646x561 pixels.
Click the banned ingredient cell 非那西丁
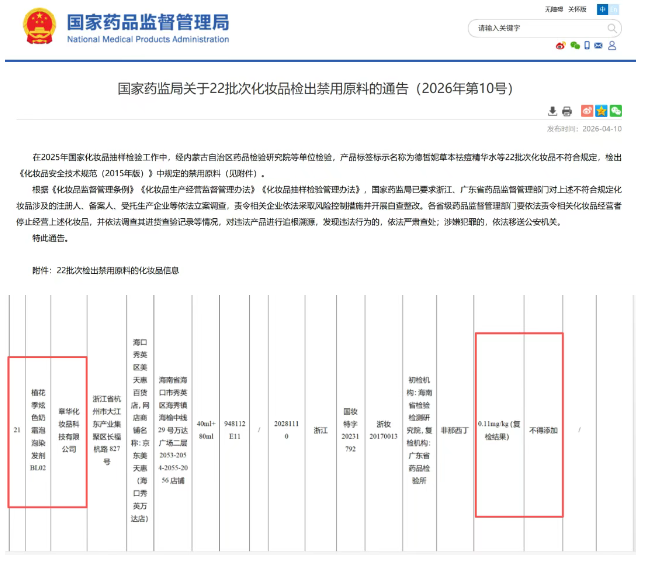click(454, 430)
